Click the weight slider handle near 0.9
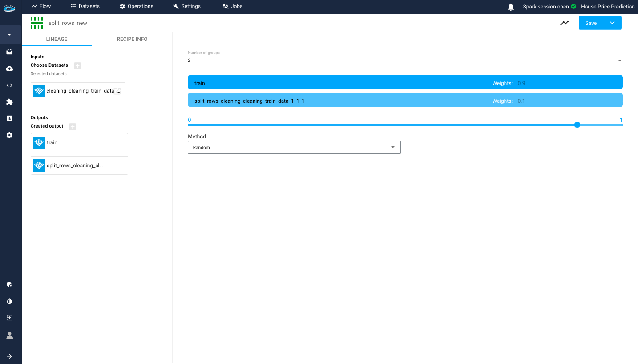 pyautogui.click(x=577, y=125)
